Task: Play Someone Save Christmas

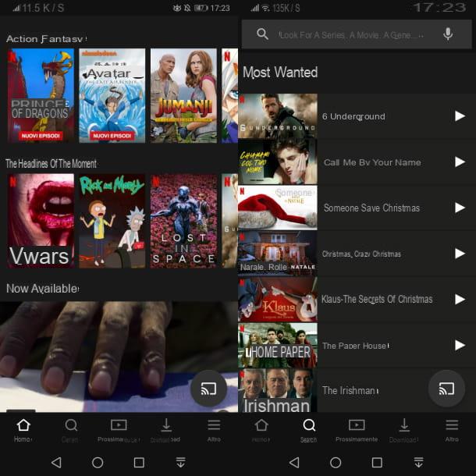Action: (x=460, y=208)
